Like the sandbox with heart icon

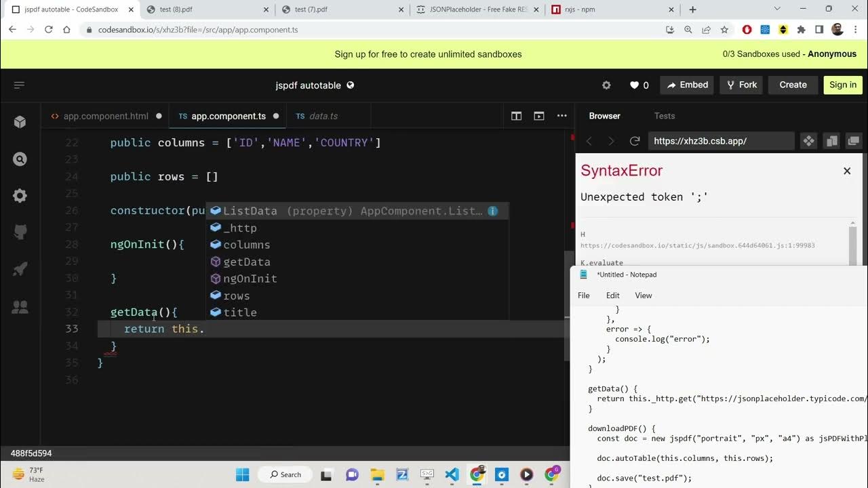(x=639, y=85)
